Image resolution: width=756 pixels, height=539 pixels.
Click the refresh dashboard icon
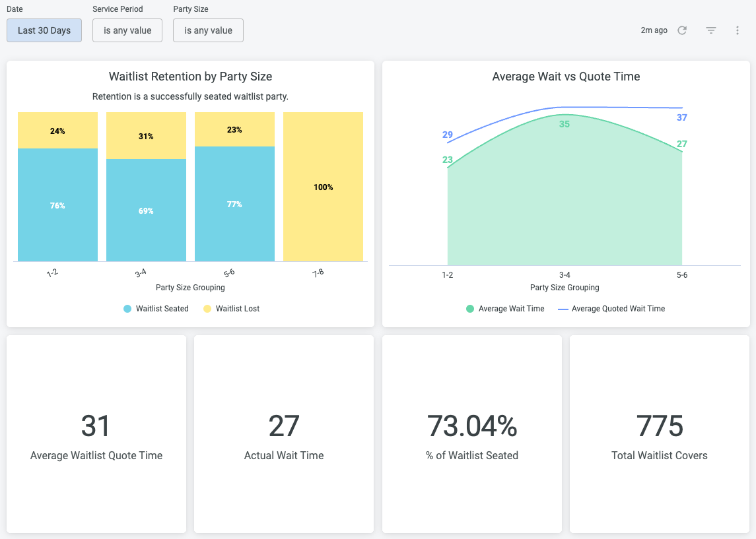pos(682,30)
